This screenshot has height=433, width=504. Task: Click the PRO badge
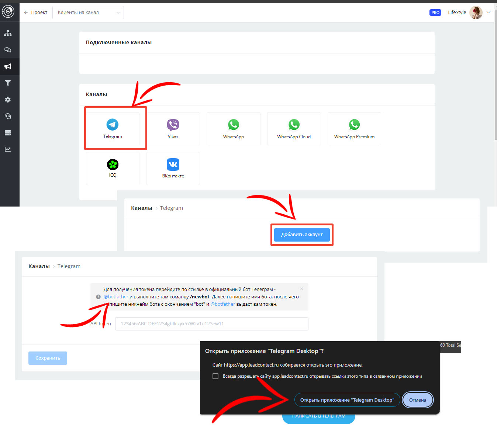coord(435,13)
